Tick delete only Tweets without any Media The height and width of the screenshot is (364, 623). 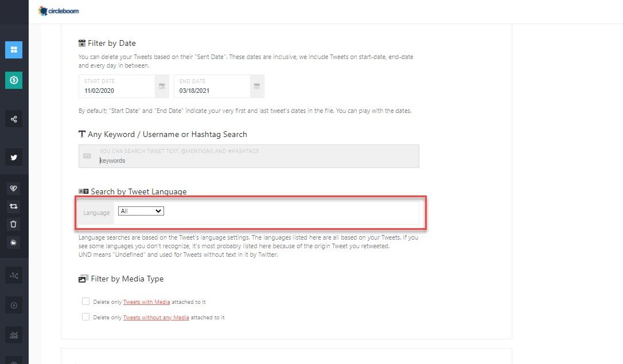(85, 317)
